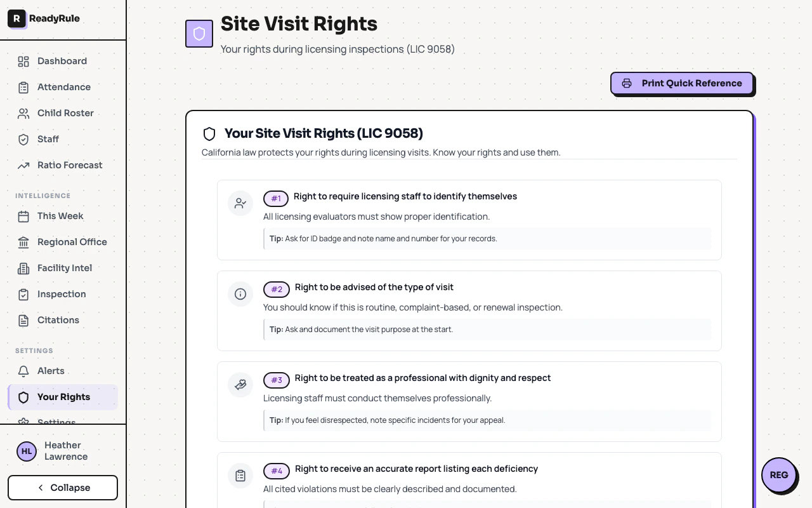The width and height of the screenshot is (812, 508).
Task: Select the Regional Office building icon
Action: point(23,242)
